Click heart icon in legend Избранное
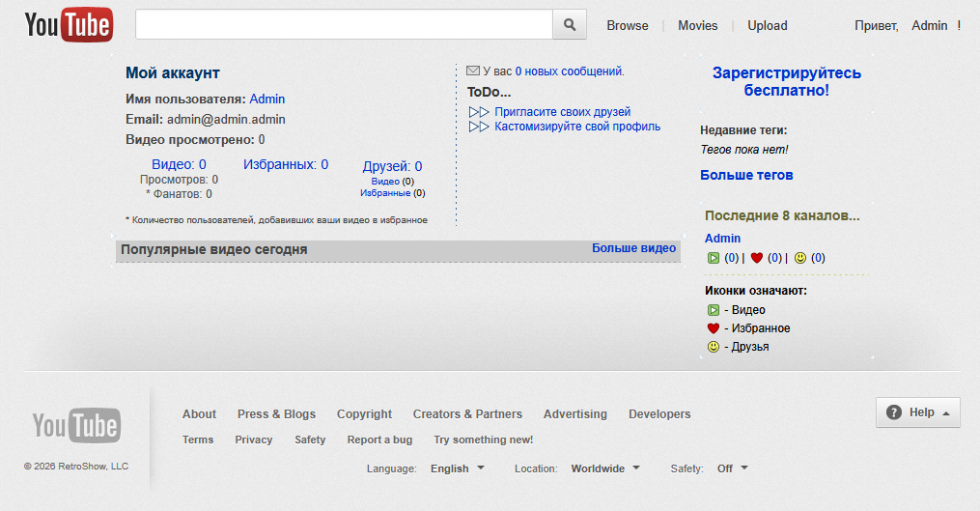980x511 pixels. [x=714, y=328]
